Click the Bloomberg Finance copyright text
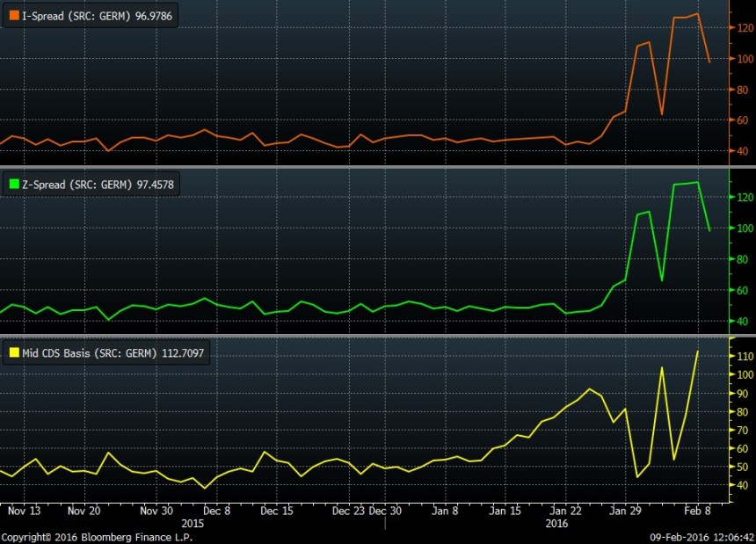Viewport: 756px width, 544px height. click(x=97, y=537)
